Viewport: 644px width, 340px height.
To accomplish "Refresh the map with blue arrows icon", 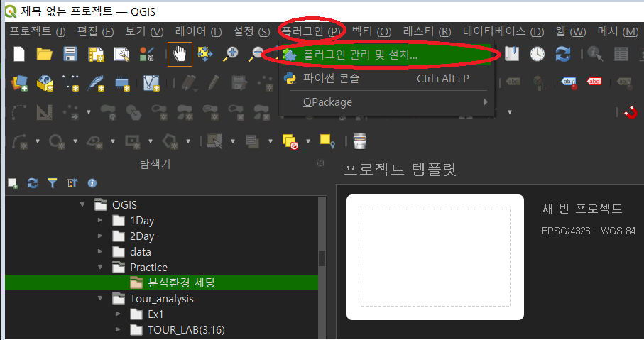I will click(562, 54).
